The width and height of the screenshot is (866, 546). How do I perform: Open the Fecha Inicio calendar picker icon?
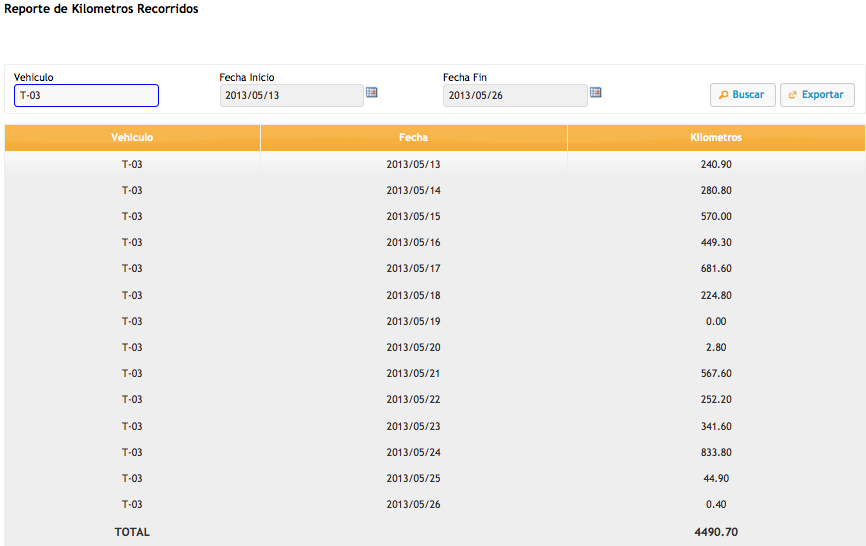pos(371,93)
